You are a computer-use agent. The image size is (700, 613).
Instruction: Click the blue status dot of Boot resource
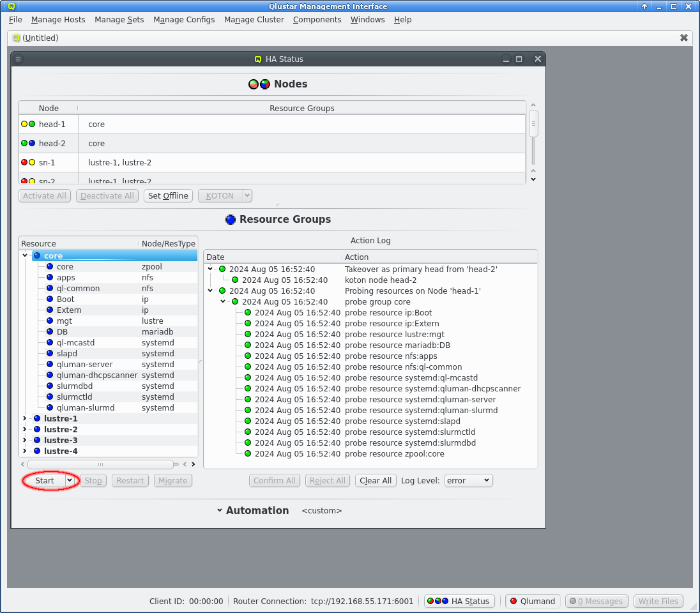(x=50, y=299)
